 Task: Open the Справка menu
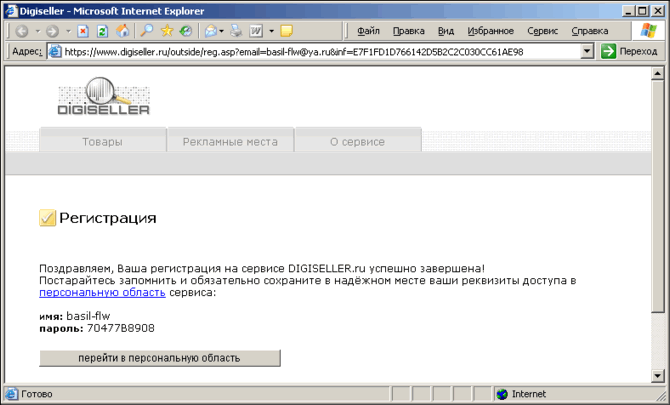(590, 31)
